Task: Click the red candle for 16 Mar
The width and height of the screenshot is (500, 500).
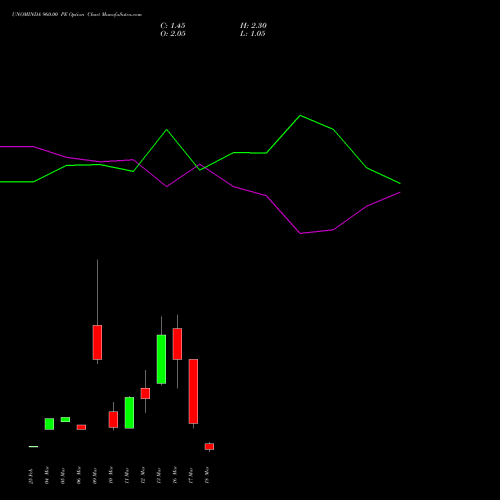Action: [177, 344]
